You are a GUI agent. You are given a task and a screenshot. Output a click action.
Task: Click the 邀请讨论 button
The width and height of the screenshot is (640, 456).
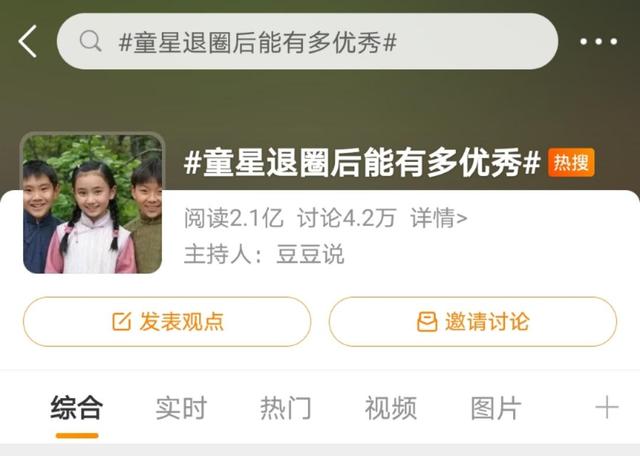[x=473, y=322]
